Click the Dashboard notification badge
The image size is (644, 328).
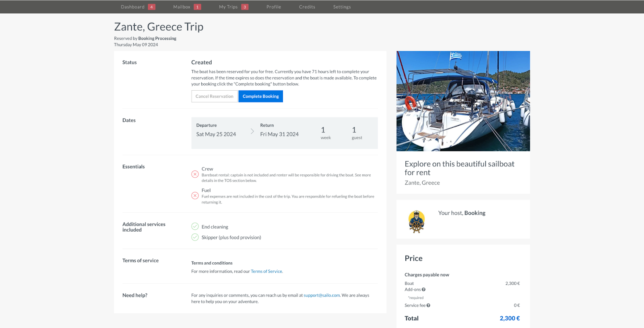(151, 7)
